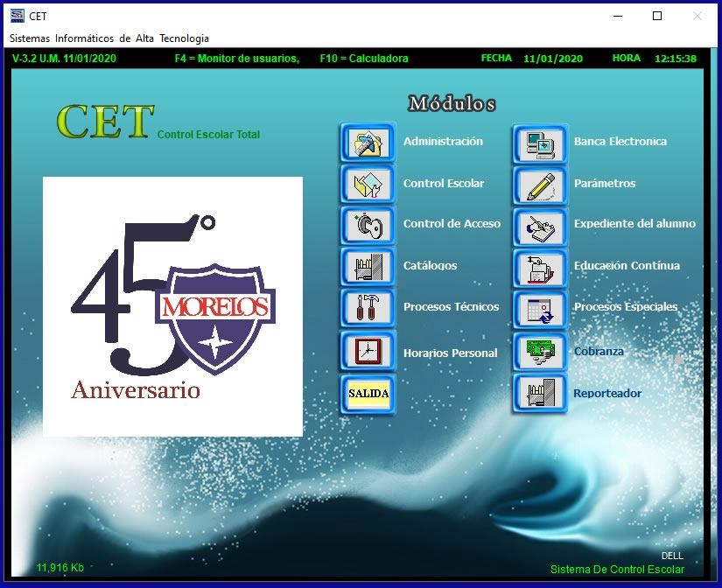
Task: Open the Banca Electronica computer icon
Action: click(540, 144)
